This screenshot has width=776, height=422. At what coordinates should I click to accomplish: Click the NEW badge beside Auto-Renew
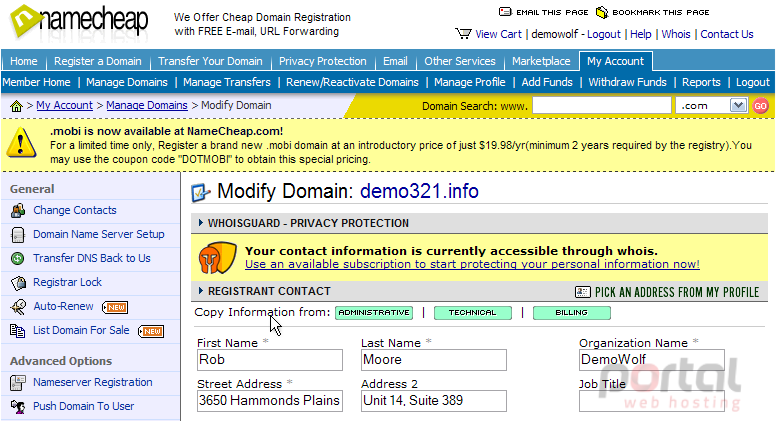(x=115, y=307)
